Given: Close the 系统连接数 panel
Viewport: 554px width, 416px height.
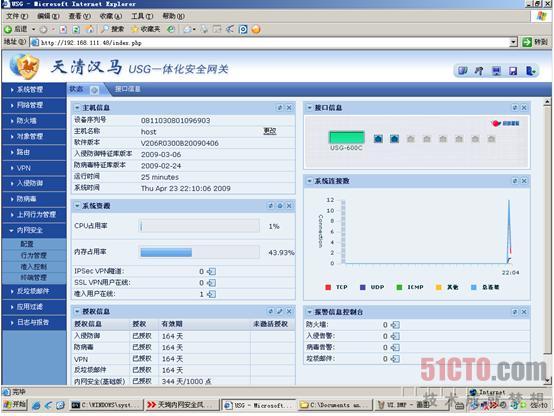Looking at the screenshot, I should pos(524,181).
